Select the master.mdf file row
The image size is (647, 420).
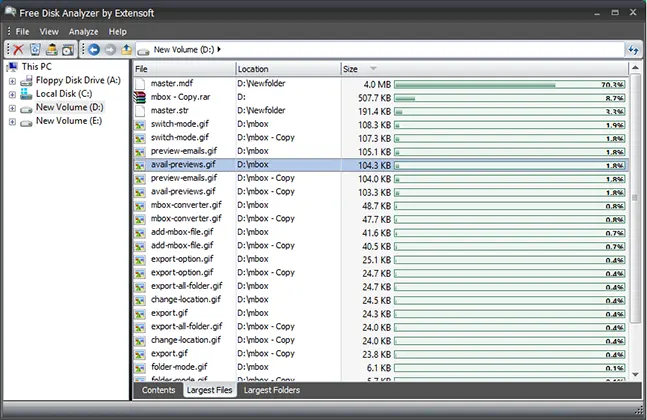point(381,84)
